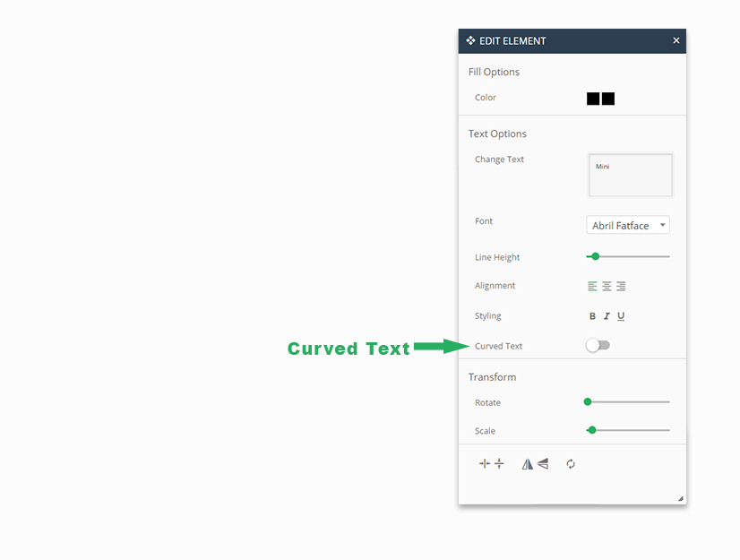Flip element horizontally
Screen dimensions: 740x560
tap(528, 464)
